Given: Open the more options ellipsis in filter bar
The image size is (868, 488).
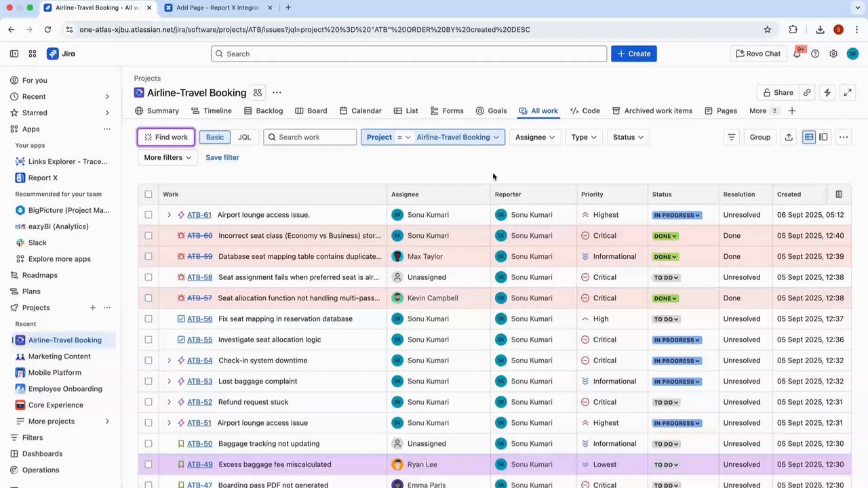Looking at the screenshot, I should (x=844, y=137).
